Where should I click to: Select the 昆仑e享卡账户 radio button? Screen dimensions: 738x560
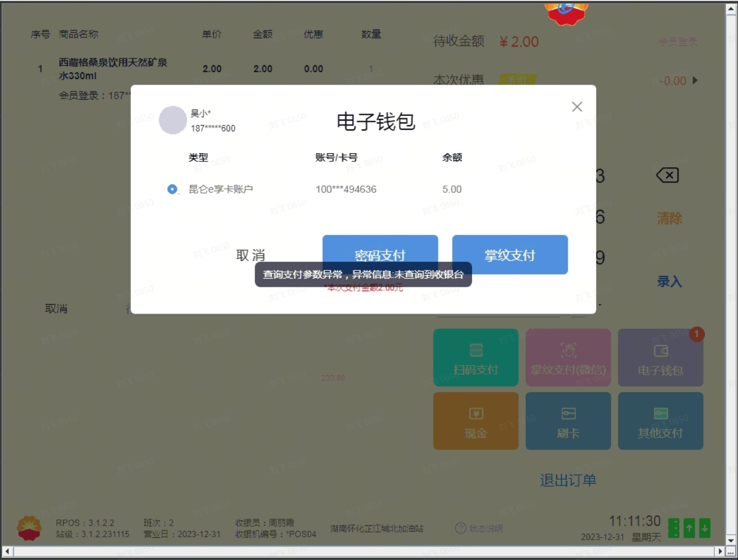coord(172,189)
